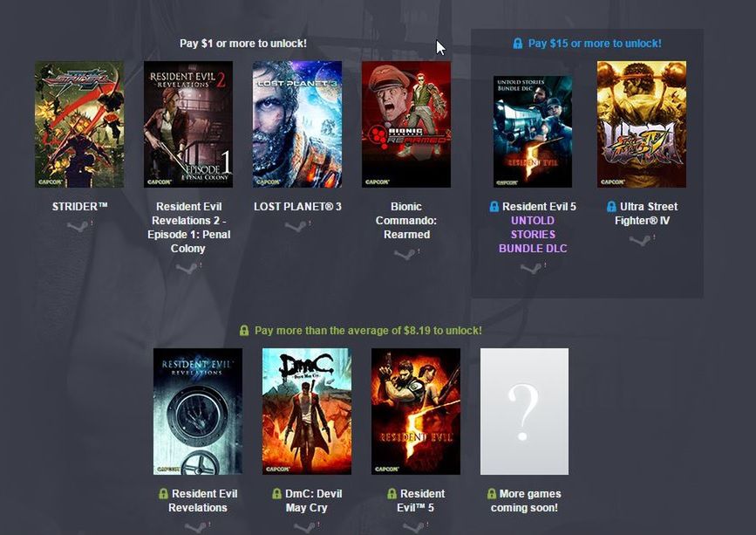756x535 pixels.
Task: Open the purple UNTOLD STORIES BUNDLE DLC link
Action: click(533, 235)
